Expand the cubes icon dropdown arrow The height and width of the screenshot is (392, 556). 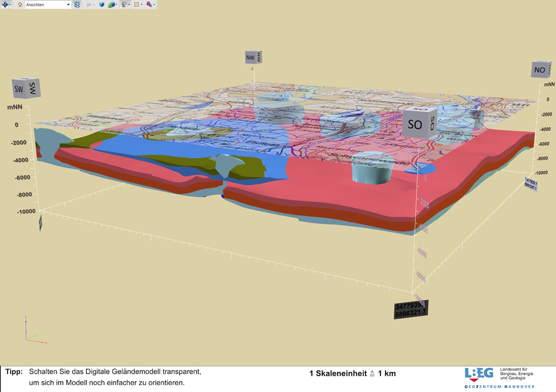[116, 4]
